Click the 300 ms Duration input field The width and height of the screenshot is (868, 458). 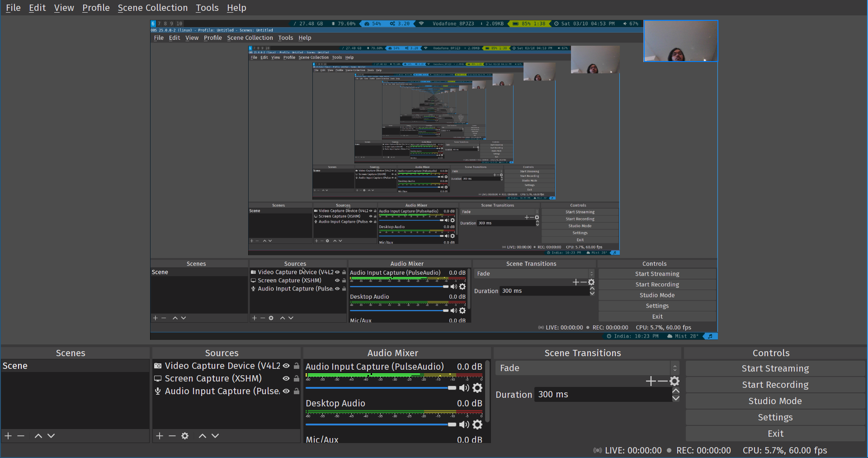(603, 395)
